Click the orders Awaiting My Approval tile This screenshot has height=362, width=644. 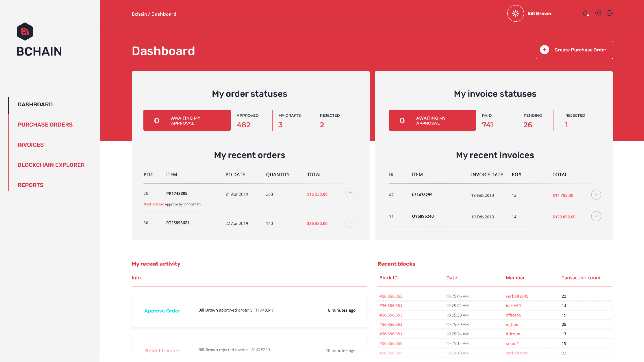pos(187,120)
